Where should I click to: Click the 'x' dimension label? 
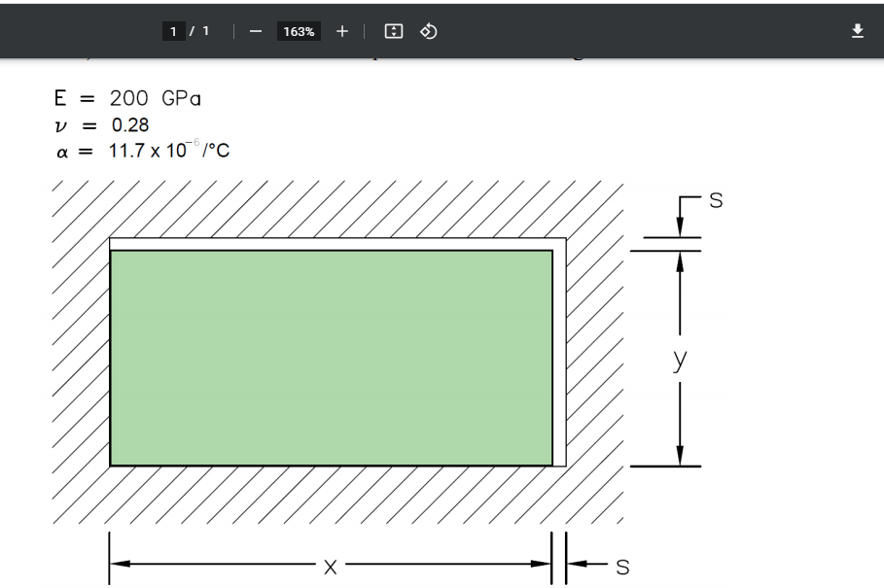pos(331,566)
